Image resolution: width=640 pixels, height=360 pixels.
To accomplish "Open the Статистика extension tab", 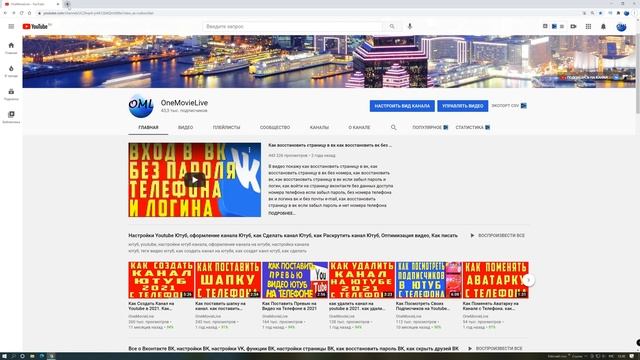I will point(473,127).
